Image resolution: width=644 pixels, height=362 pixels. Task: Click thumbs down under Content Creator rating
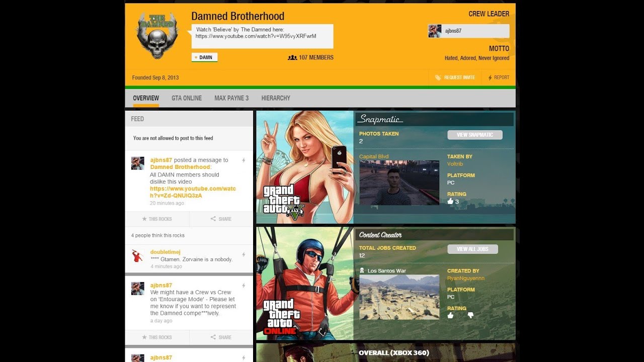pyautogui.click(x=470, y=315)
